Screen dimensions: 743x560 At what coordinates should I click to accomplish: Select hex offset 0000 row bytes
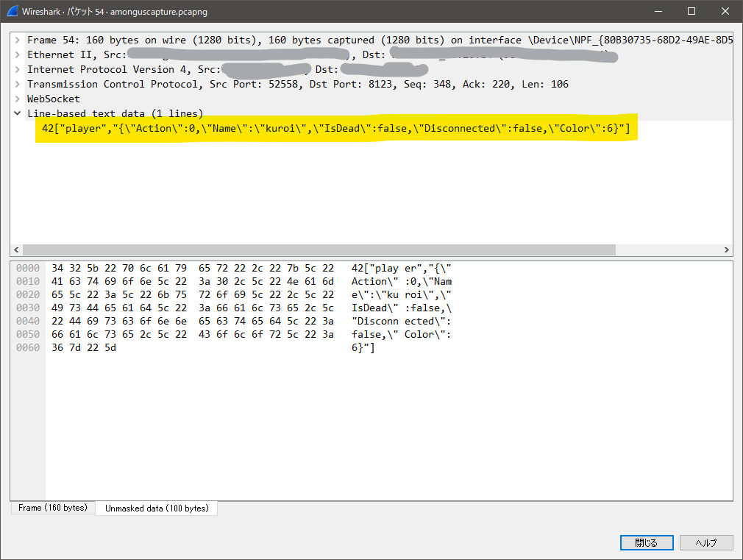pos(193,269)
